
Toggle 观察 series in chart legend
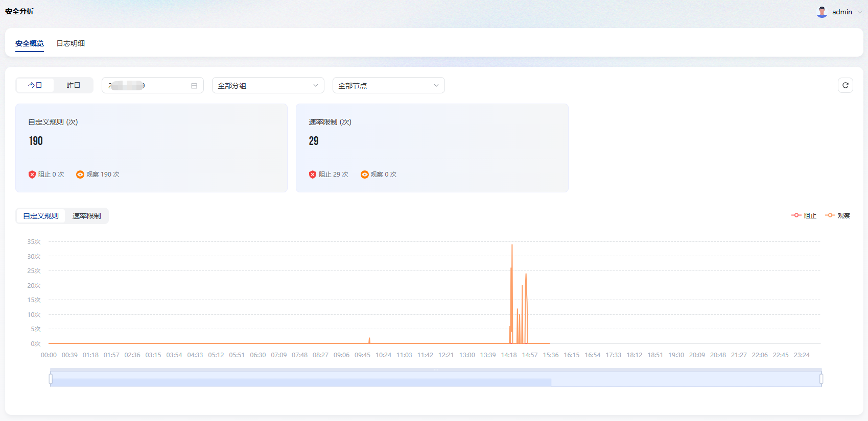837,215
